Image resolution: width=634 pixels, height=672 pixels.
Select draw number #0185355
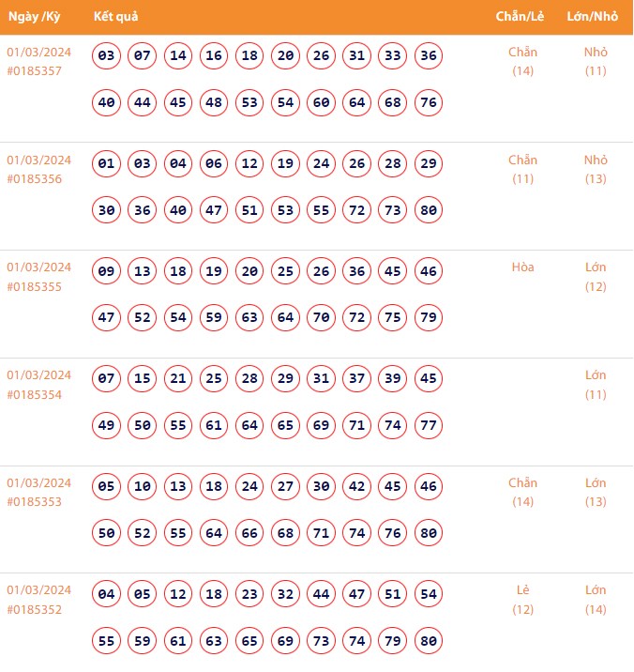point(35,286)
